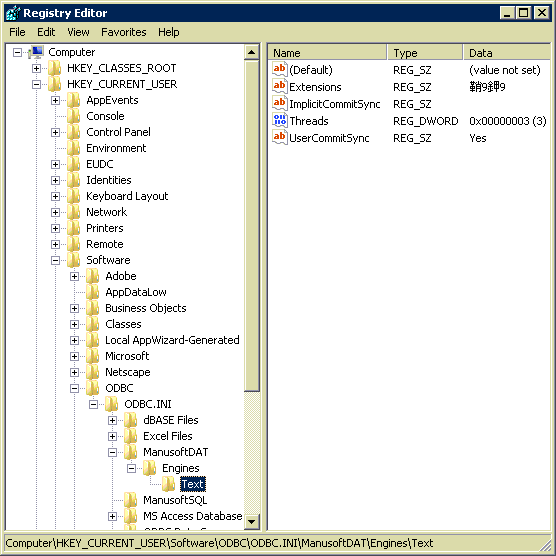Select the EUDC key label
Screen dimensions: 556x556
click(x=100, y=164)
